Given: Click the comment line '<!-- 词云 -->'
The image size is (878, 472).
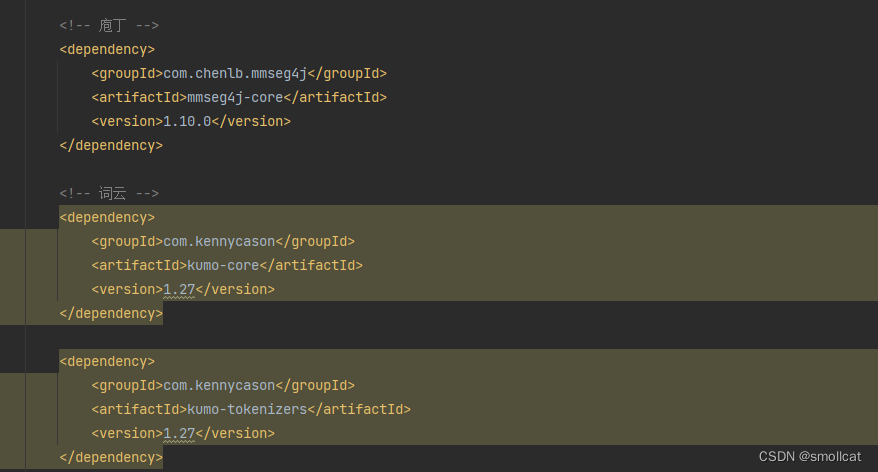Looking at the screenshot, I should click(109, 193).
